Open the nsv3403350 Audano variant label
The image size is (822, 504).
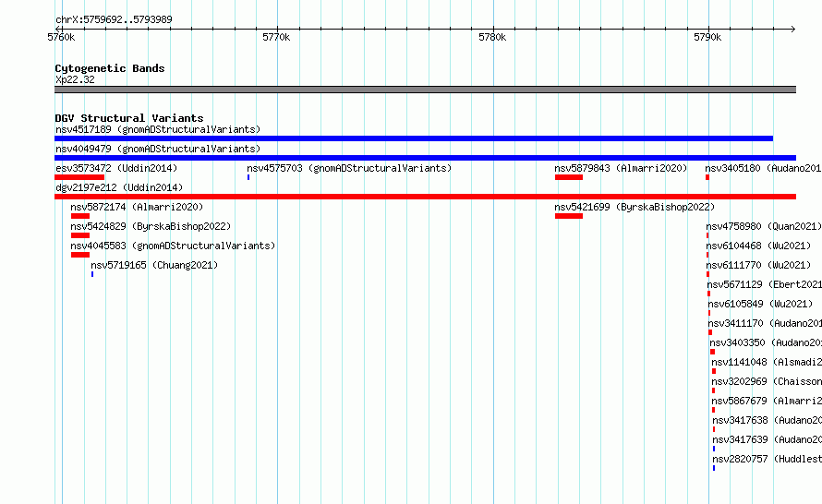point(766,342)
